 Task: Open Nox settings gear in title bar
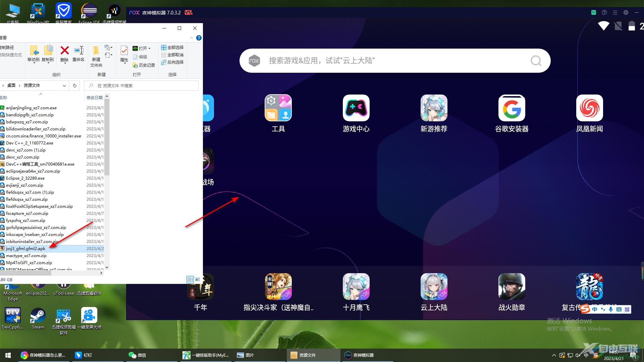(x=626, y=12)
